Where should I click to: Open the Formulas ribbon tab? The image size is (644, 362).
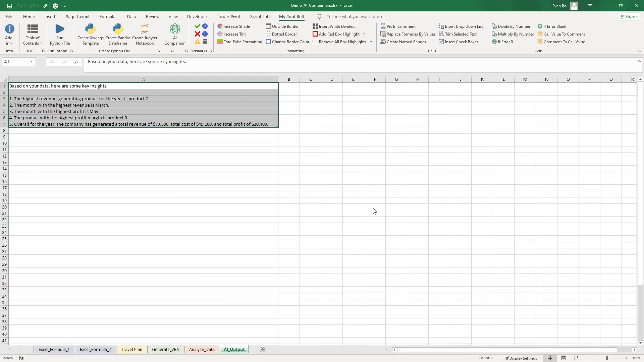click(x=108, y=16)
